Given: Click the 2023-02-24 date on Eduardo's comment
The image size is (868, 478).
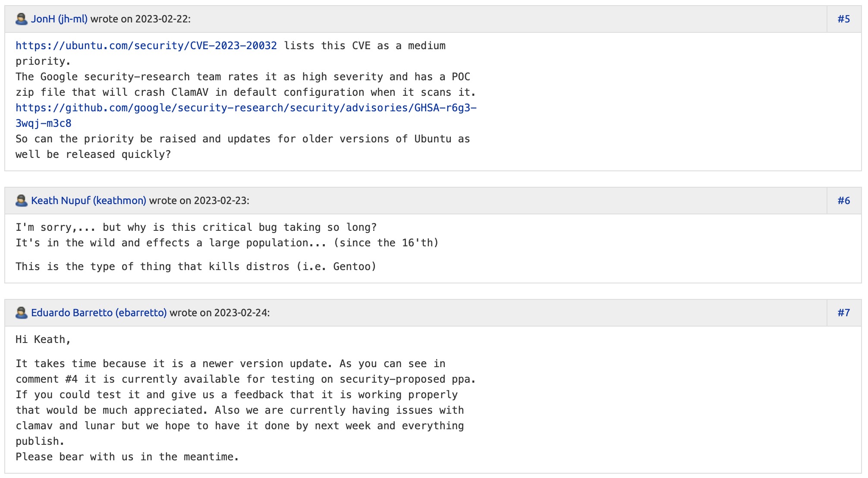Looking at the screenshot, I should pyautogui.click(x=242, y=313).
